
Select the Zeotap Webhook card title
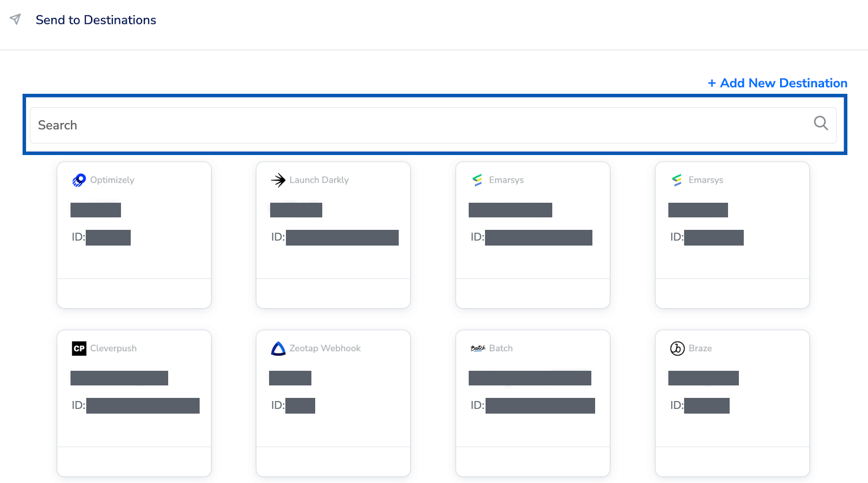[x=325, y=349]
